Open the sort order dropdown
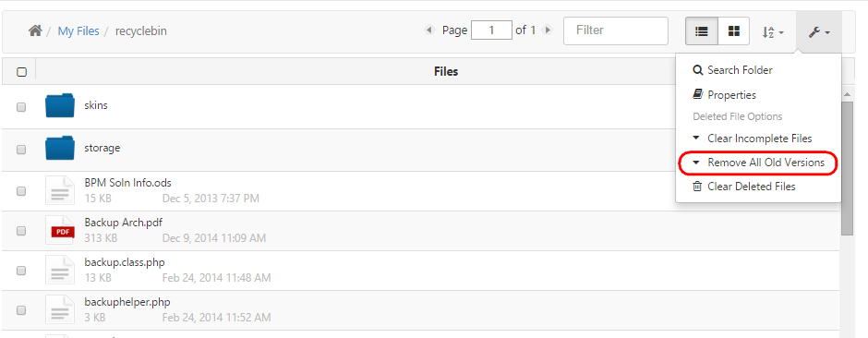Viewport: 868px width, 338px height. click(x=773, y=32)
